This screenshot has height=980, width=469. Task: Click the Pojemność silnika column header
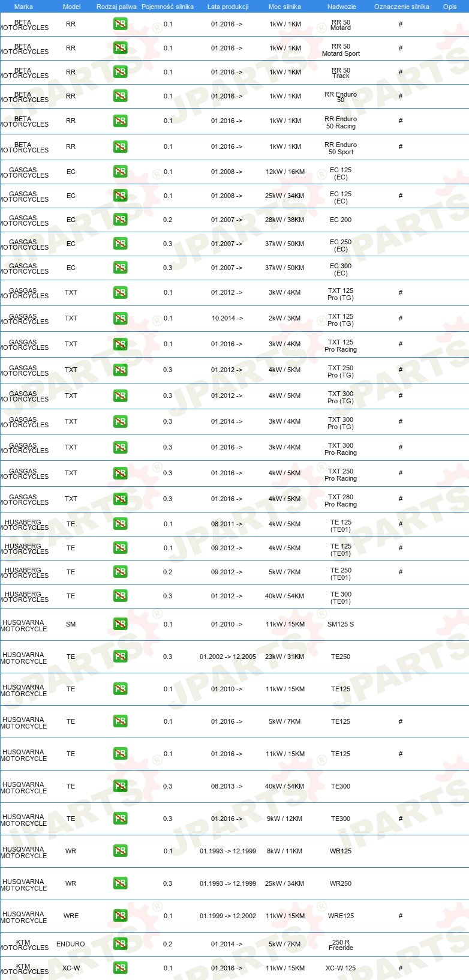(x=167, y=7)
